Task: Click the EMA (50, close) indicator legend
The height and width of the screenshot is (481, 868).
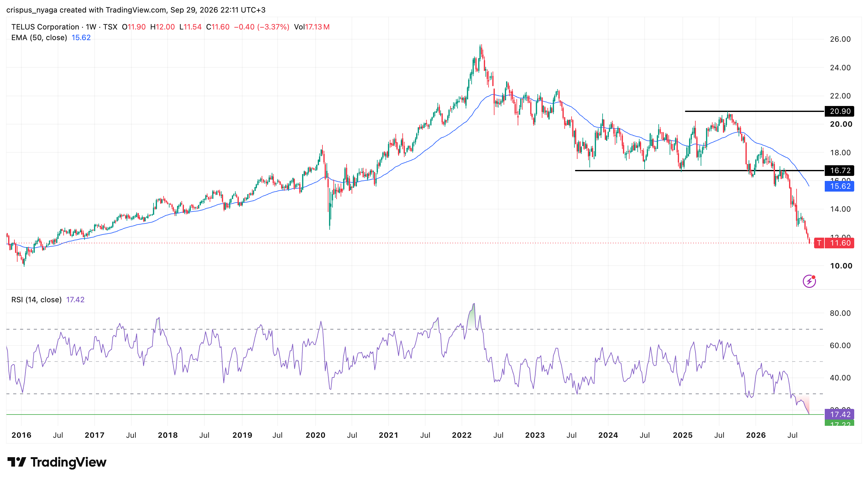Action: click(39, 37)
